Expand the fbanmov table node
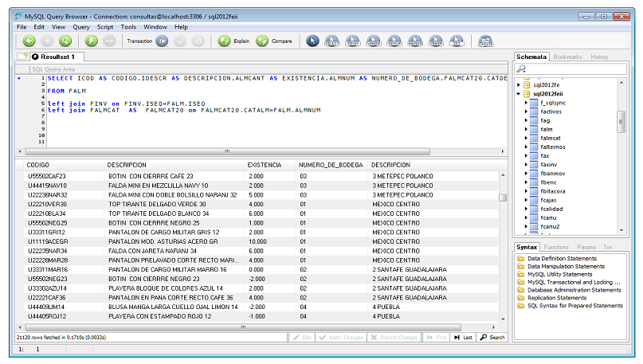Image resolution: width=643 pixels, height=364 pixels. (x=526, y=174)
